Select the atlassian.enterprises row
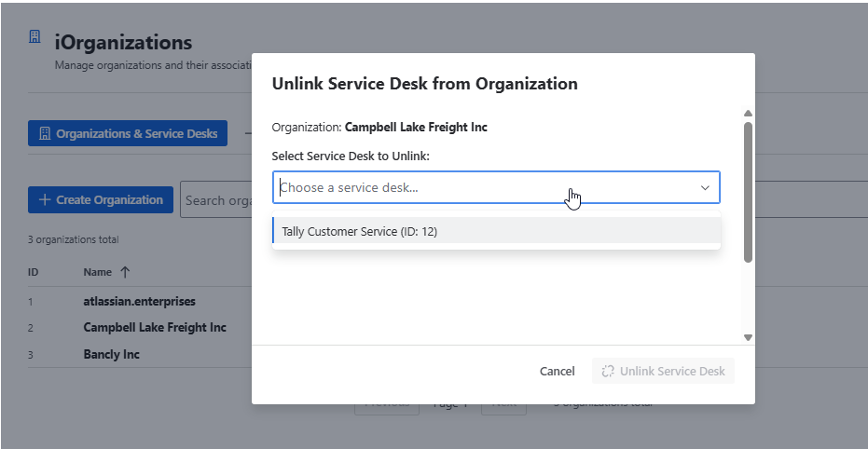 pos(140,302)
